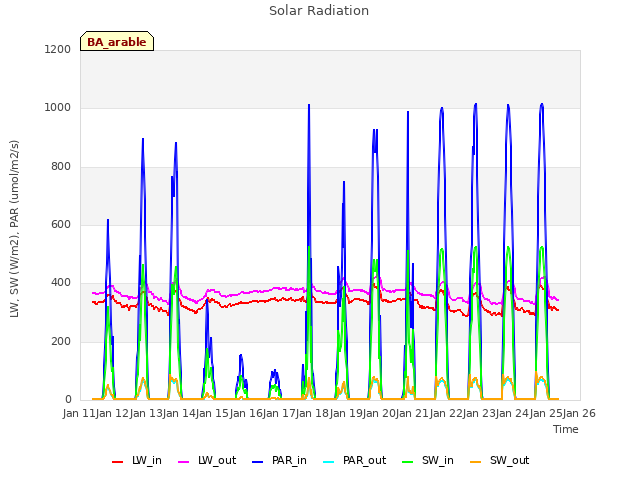This screenshot has height=480, width=640.
Task: Click the 200 y-axis tick label
Action: point(61,341)
